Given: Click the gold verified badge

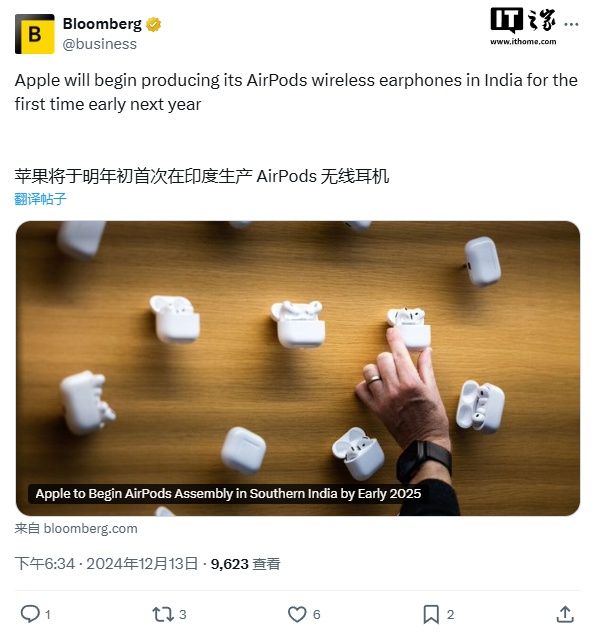Looking at the screenshot, I should (x=153, y=24).
